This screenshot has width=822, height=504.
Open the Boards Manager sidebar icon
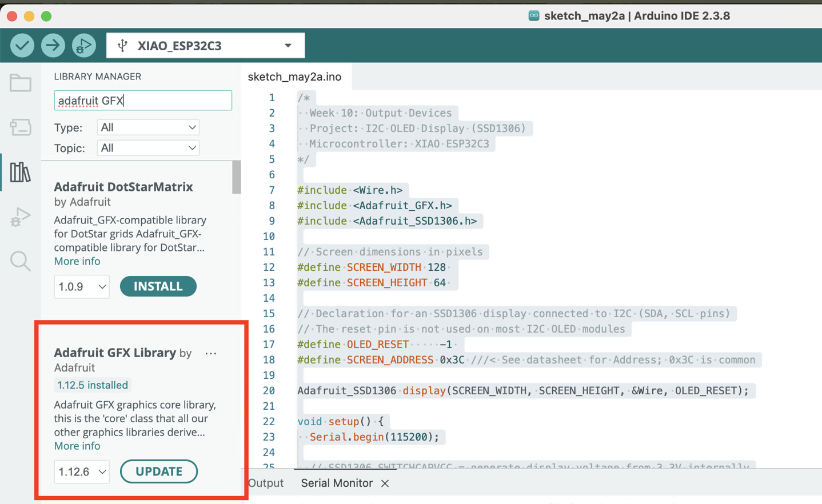click(x=21, y=127)
